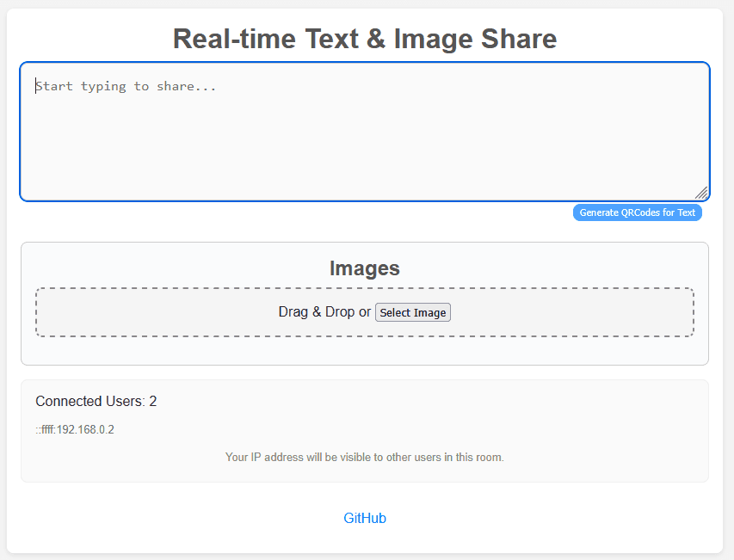This screenshot has width=734, height=560.
Task: Click the word "Image" on the Select Image button
Action: coord(430,312)
